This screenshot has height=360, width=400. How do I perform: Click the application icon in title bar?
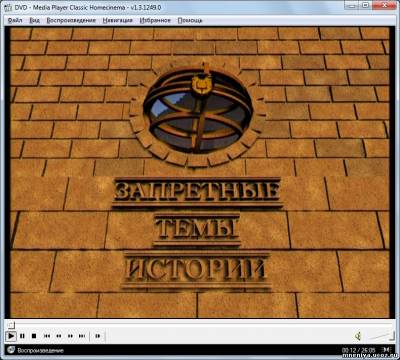[x=8, y=7]
